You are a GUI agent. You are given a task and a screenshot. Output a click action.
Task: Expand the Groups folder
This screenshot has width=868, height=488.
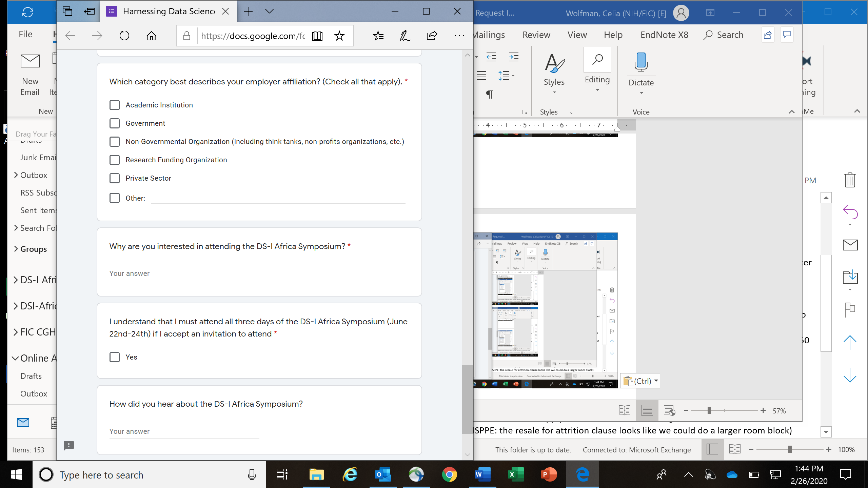16,249
